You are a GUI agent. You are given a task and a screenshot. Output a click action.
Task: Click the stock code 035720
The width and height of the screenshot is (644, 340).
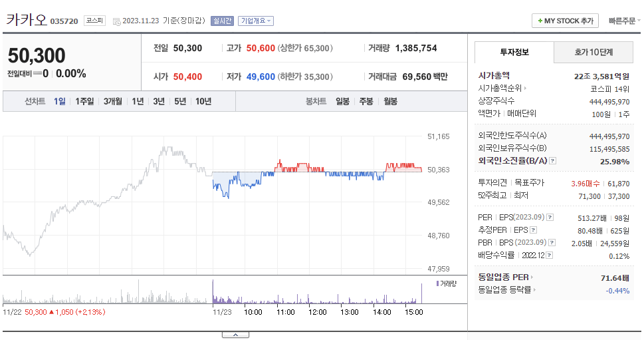(64, 21)
